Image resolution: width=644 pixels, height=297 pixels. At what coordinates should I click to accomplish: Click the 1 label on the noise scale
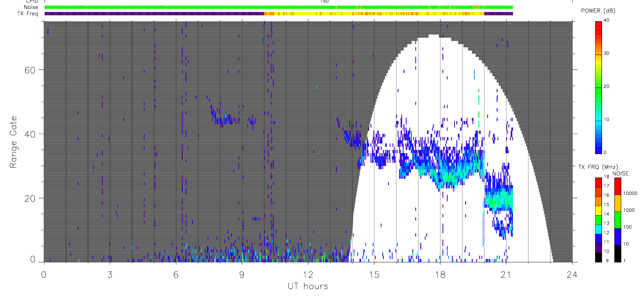coord(624,260)
